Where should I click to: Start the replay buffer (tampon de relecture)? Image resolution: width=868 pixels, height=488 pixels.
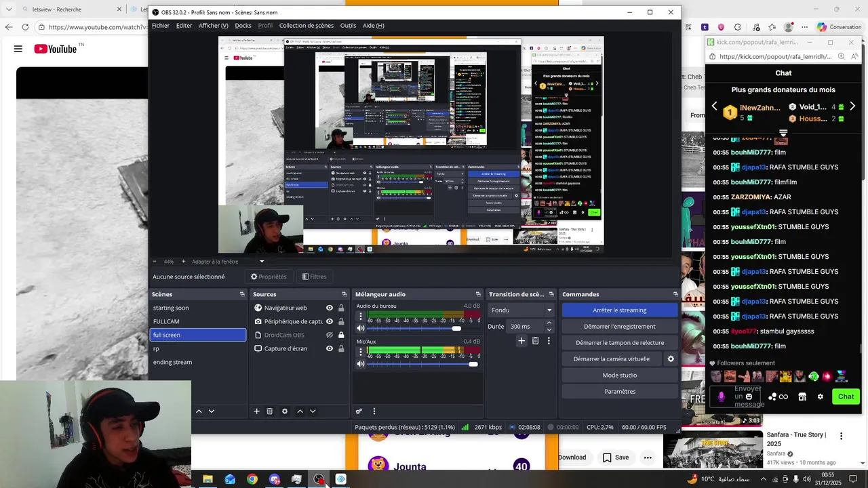pyautogui.click(x=620, y=343)
